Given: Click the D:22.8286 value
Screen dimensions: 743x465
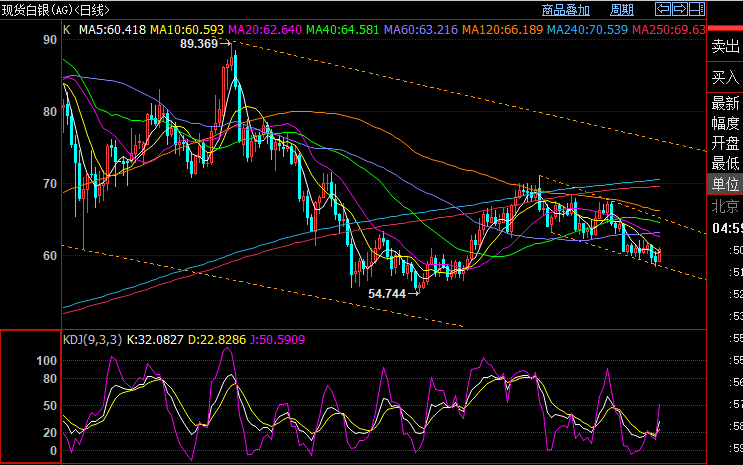Looking at the screenshot, I should pos(217,339).
